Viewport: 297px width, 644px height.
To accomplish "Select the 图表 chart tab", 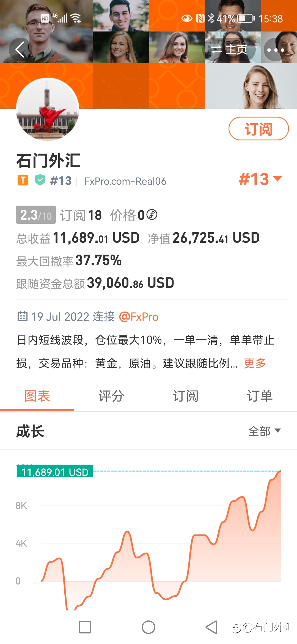I will click(37, 396).
